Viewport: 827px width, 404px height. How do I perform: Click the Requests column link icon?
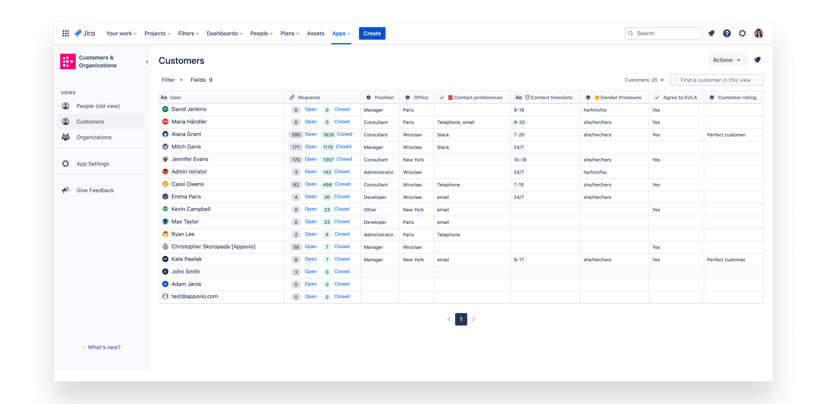(x=292, y=98)
